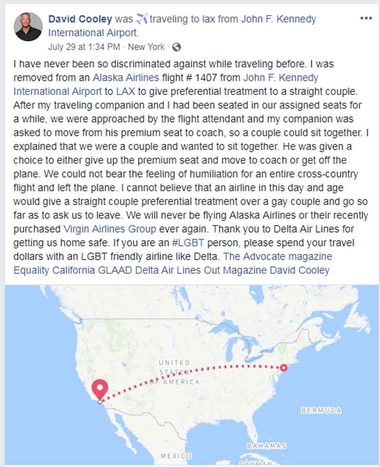Image resolution: width=380 pixels, height=467 pixels.
Task: Click The Advocate magazine tag
Action: pos(278,256)
